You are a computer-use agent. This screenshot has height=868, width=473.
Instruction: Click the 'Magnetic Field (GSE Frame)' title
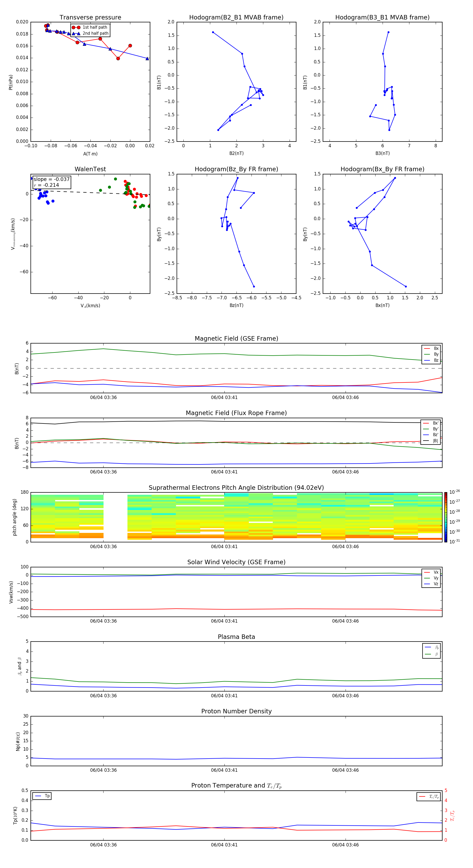click(236, 339)
